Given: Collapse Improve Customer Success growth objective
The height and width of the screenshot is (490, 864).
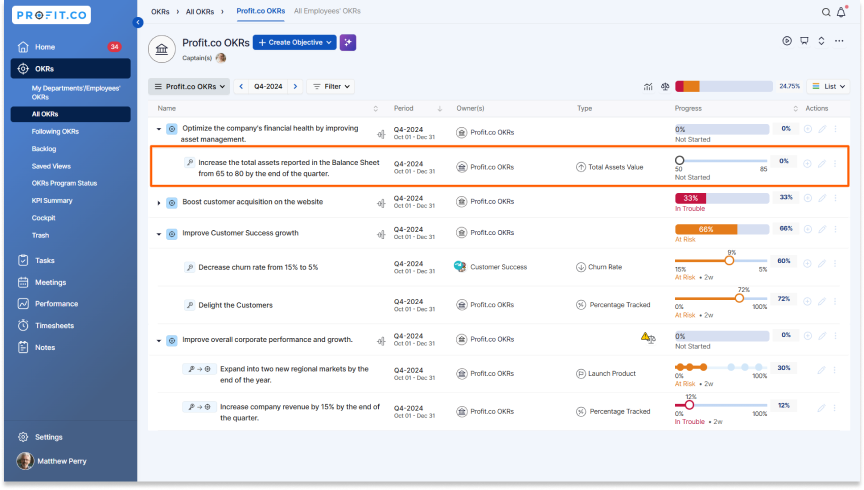Looking at the screenshot, I should [x=159, y=234].
